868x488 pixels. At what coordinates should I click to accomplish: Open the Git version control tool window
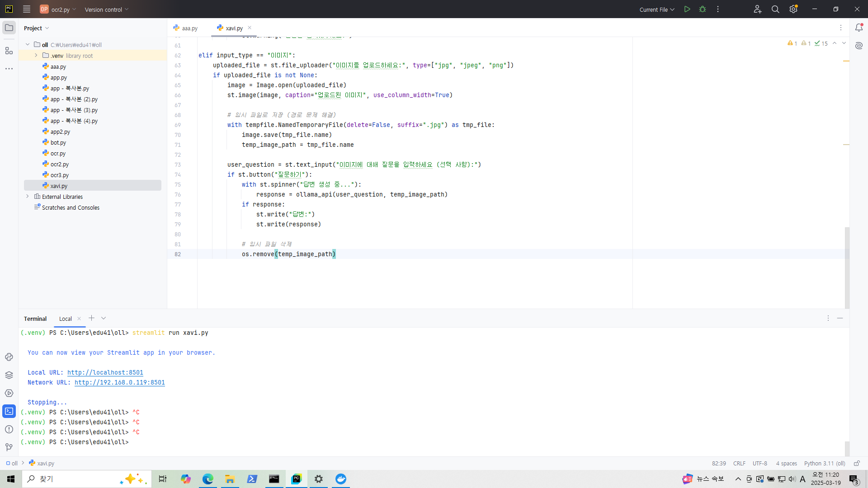(x=9, y=447)
